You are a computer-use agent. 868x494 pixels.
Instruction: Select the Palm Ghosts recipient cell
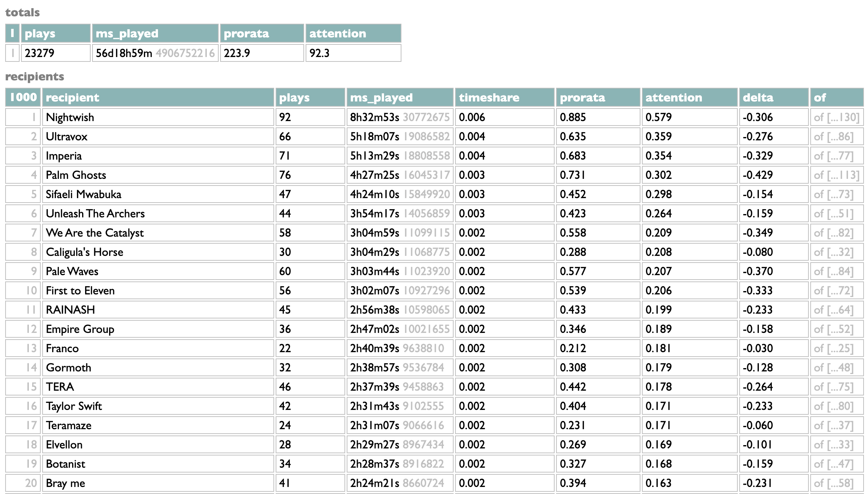coord(158,175)
